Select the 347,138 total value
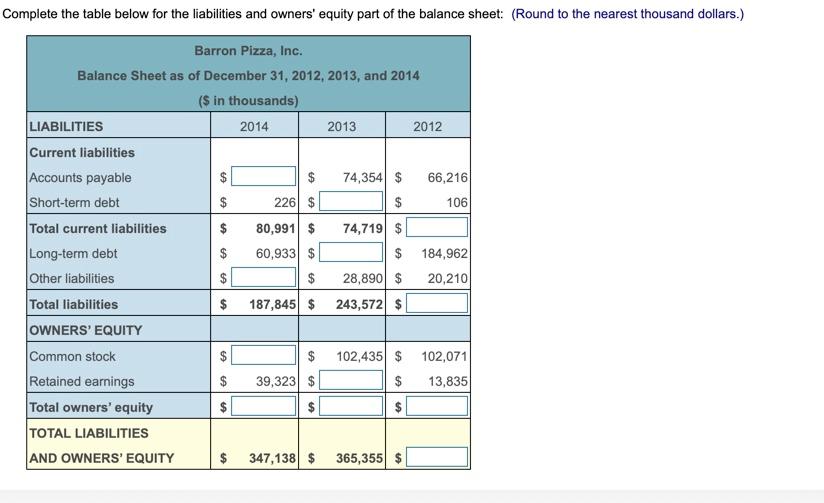 coord(272,458)
